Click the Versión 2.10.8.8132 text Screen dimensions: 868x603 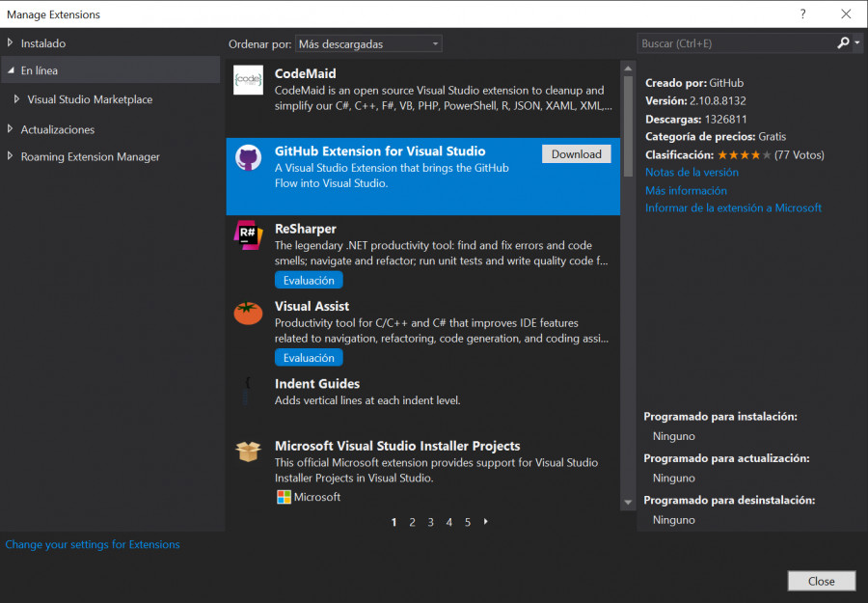click(695, 100)
